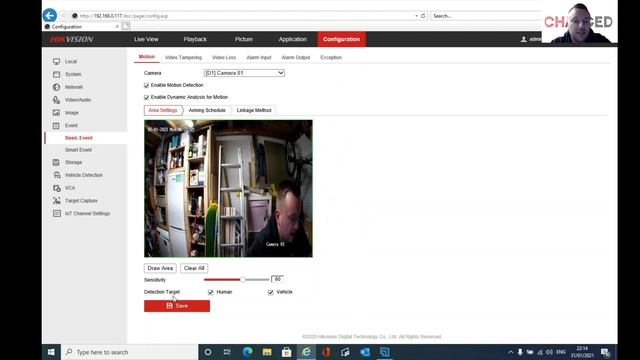The width and height of the screenshot is (640, 360).
Task: Click the browser refresh icon
Action: (x=423, y=16)
